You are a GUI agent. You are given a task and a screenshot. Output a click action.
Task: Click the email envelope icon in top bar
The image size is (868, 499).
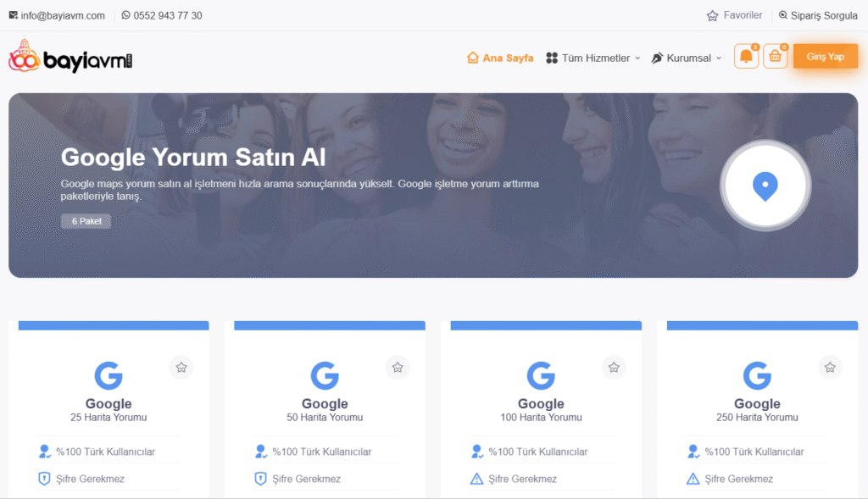click(14, 15)
